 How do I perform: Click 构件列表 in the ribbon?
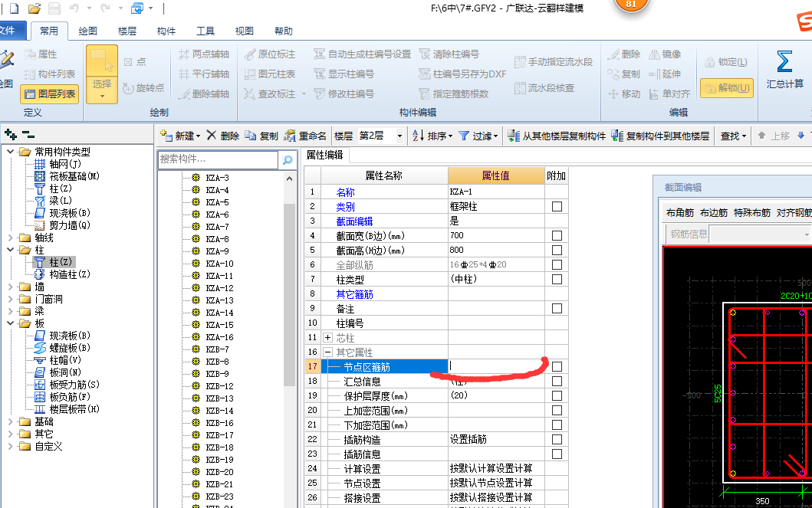pos(50,74)
